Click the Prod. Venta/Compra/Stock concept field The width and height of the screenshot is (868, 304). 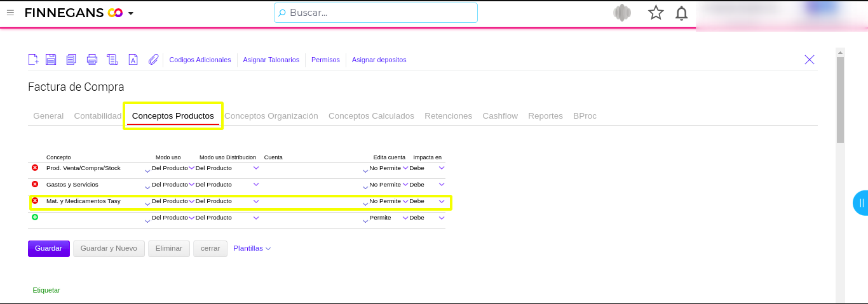tap(94, 168)
